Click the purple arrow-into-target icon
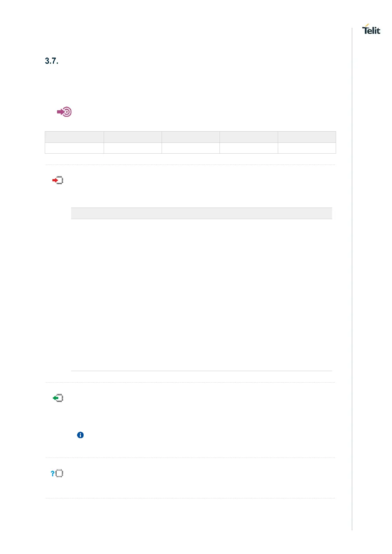392x554 pixels. (x=64, y=112)
